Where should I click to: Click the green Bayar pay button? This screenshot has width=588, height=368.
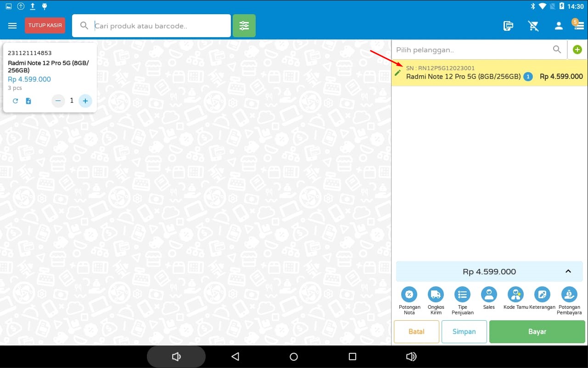click(537, 331)
